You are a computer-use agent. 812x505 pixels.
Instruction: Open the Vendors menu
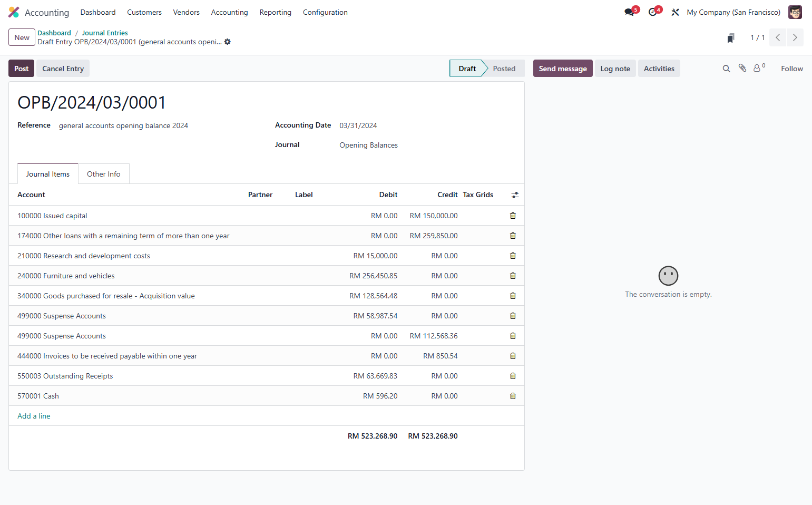point(187,12)
